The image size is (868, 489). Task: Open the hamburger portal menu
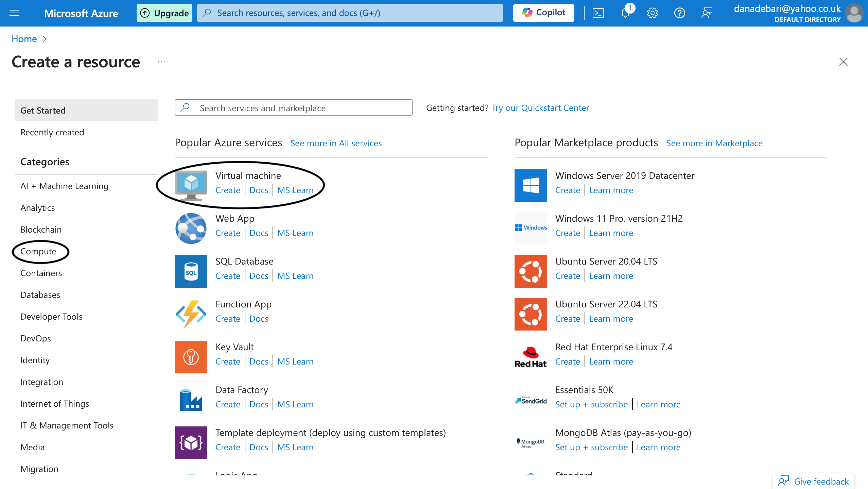point(14,13)
